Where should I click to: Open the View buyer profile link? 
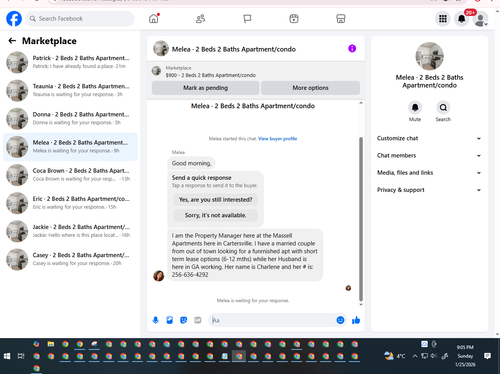click(x=277, y=139)
